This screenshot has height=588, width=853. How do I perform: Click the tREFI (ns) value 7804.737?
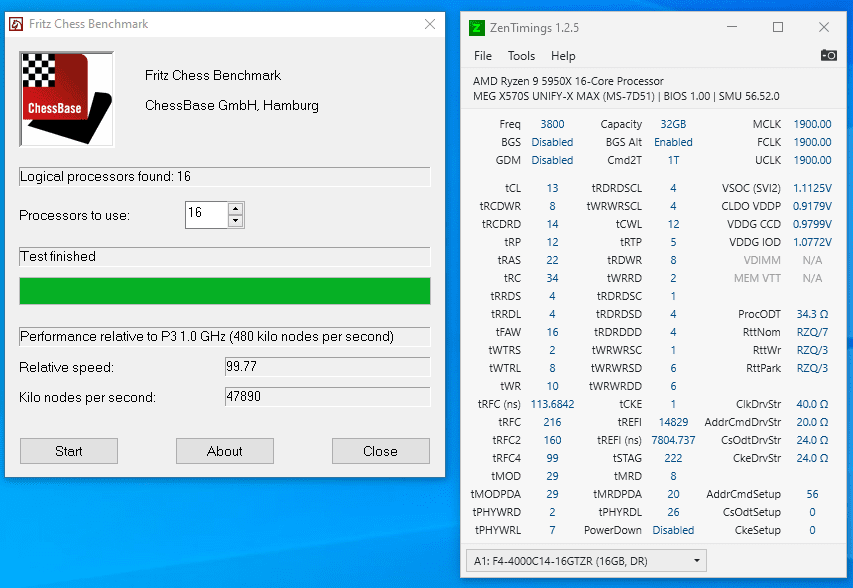(x=673, y=440)
